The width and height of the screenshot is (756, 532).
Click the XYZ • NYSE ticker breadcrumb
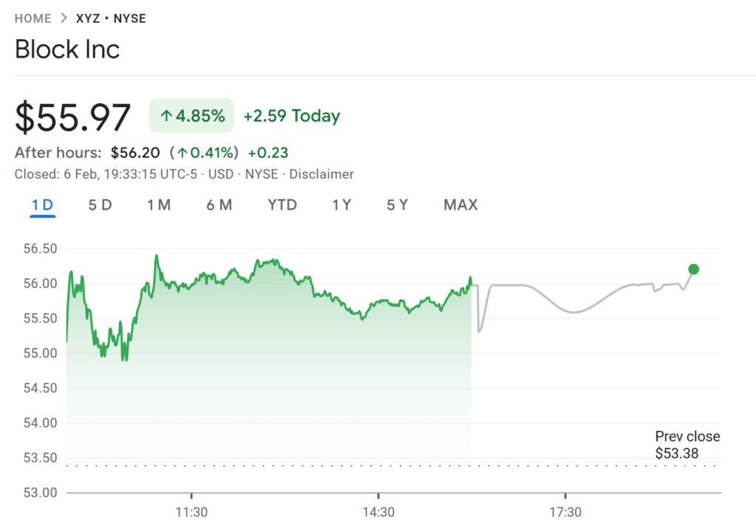109,18
